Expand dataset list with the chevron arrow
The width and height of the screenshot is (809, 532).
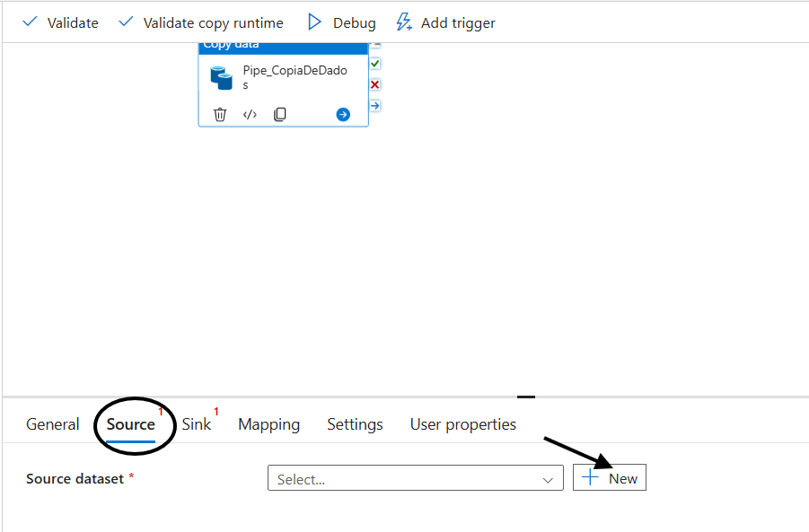pyautogui.click(x=548, y=480)
